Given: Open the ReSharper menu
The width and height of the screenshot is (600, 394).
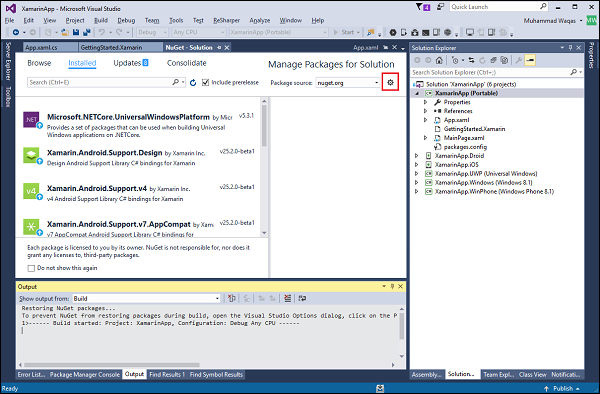Looking at the screenshot, I should pos(227,20).
